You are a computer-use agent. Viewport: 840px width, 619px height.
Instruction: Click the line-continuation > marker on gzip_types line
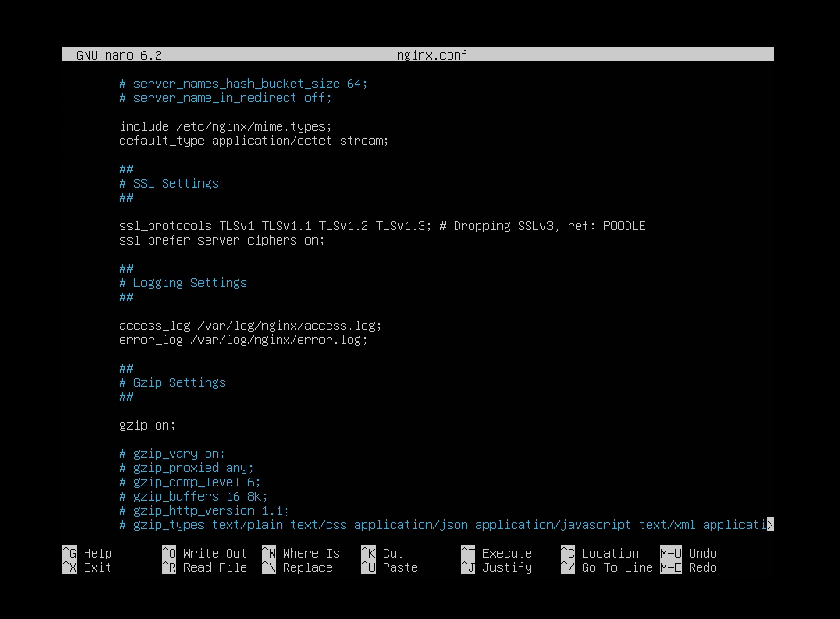771,525
